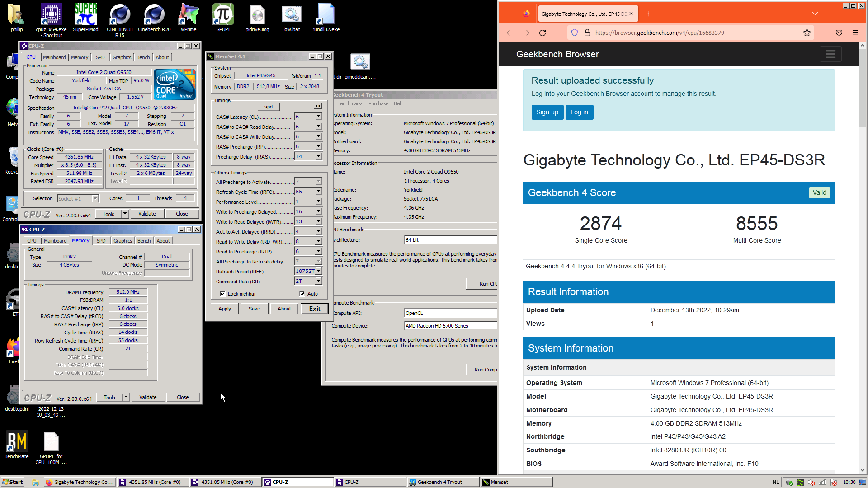Screen dimensions: 868x488
Task: Click the Exit button in MemSet
Action: click(315, 309)
